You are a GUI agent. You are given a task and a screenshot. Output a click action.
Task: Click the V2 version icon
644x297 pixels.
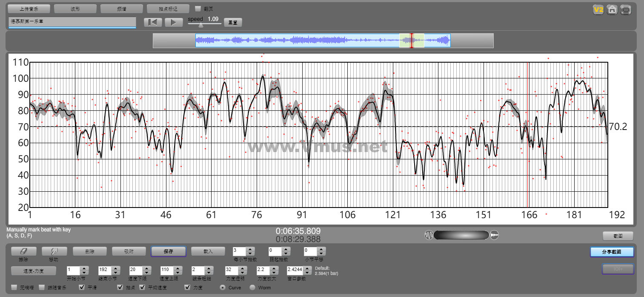(x=598, y=9)
